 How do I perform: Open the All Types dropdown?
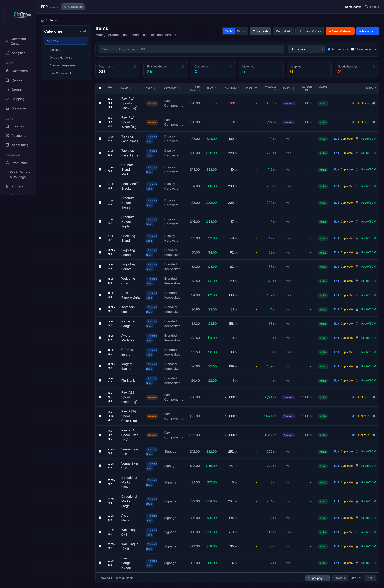306,49
